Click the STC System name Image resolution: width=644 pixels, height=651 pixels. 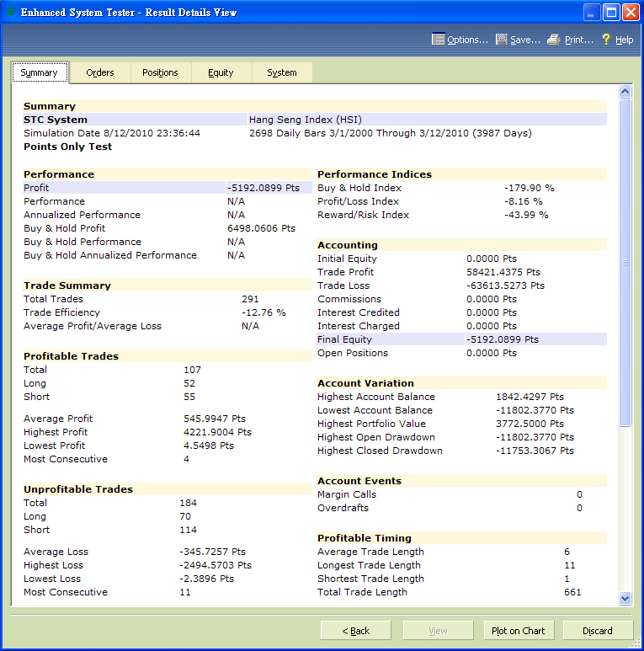[x=56, y=120]
